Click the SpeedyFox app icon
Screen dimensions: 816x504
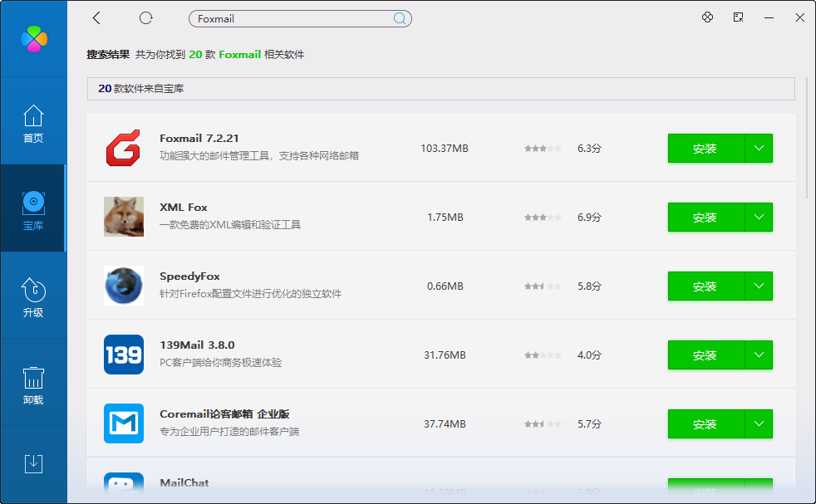(123, 286)
